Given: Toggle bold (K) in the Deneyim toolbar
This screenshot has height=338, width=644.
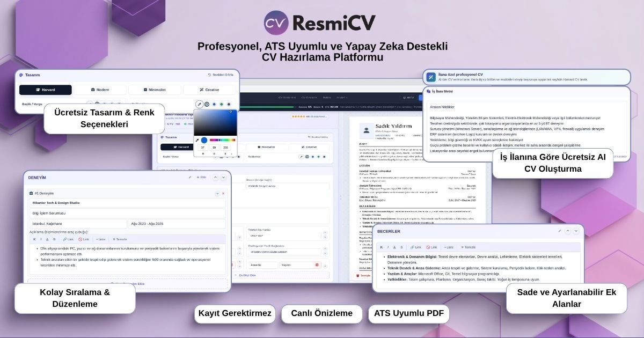Looking at the screenshot, I should point(34,239).
